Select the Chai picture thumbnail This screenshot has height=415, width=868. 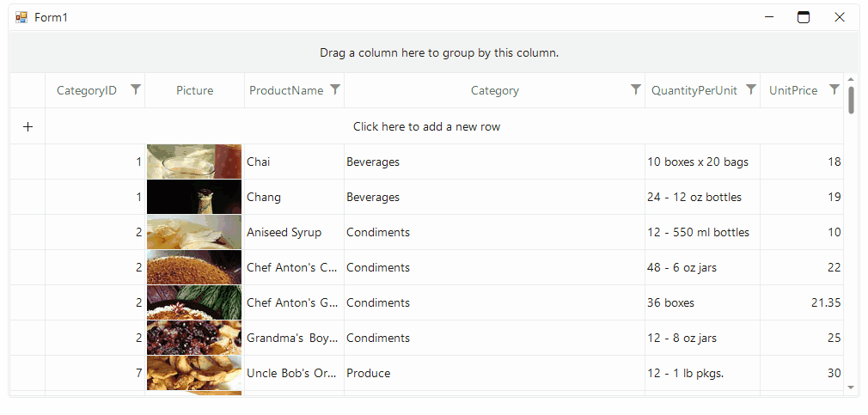click(x=194, y=162)
